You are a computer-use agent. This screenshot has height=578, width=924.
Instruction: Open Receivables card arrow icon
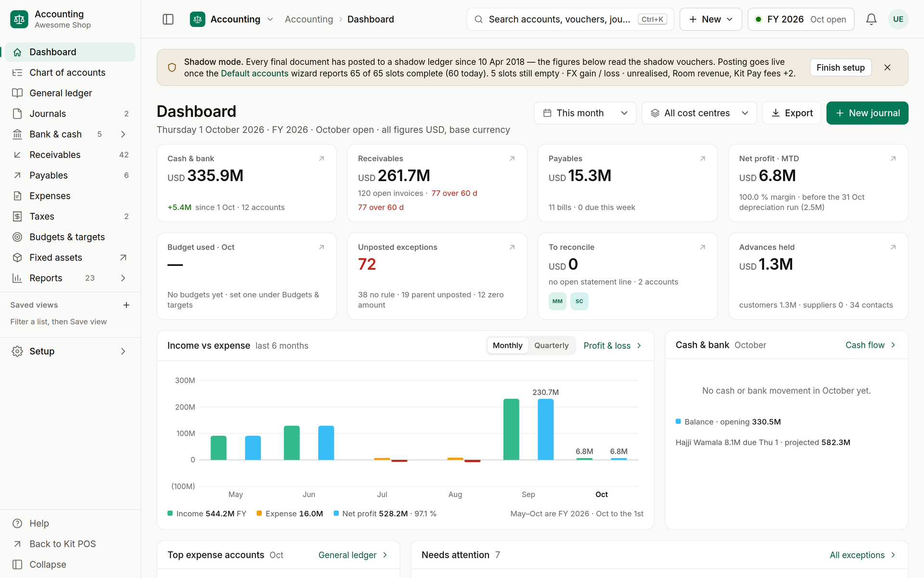click(512, 158)
